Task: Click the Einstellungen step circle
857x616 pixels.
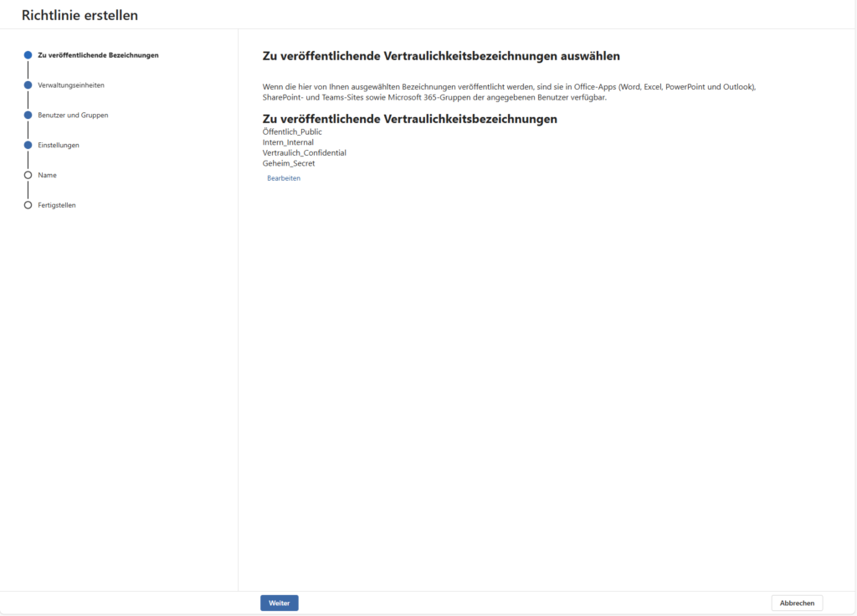Action: pyautogui.click(x=28, y=145)
